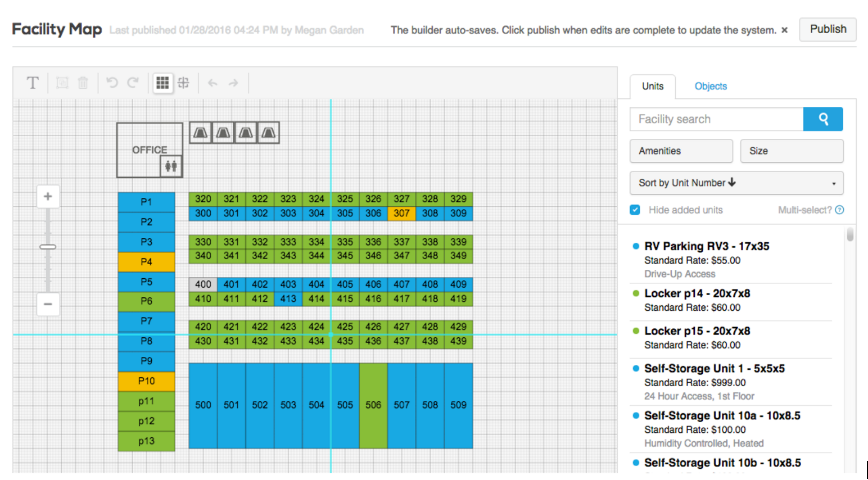Viewport: 868px width, 480px height.
Task: Select yellow unit 307 on map
Action: pyautogui.click(x=401, y=214)
